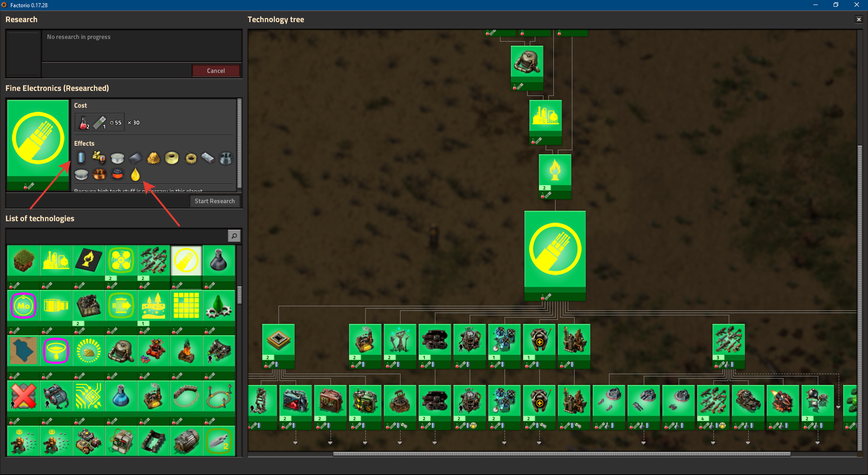The width and height of the screenshot is (868, 475).
Task: Select electric motor technology in list
Action: pyautogui.click(x=186, y=441)
